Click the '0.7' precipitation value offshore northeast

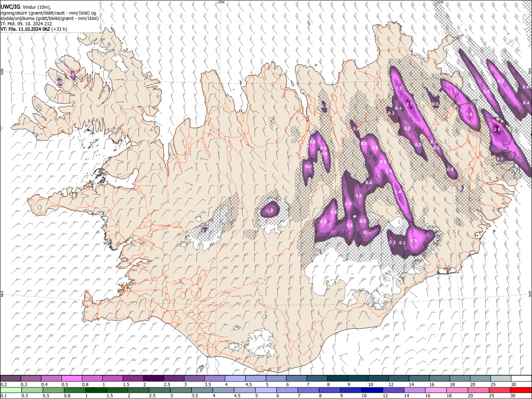(x=501, y=81)
